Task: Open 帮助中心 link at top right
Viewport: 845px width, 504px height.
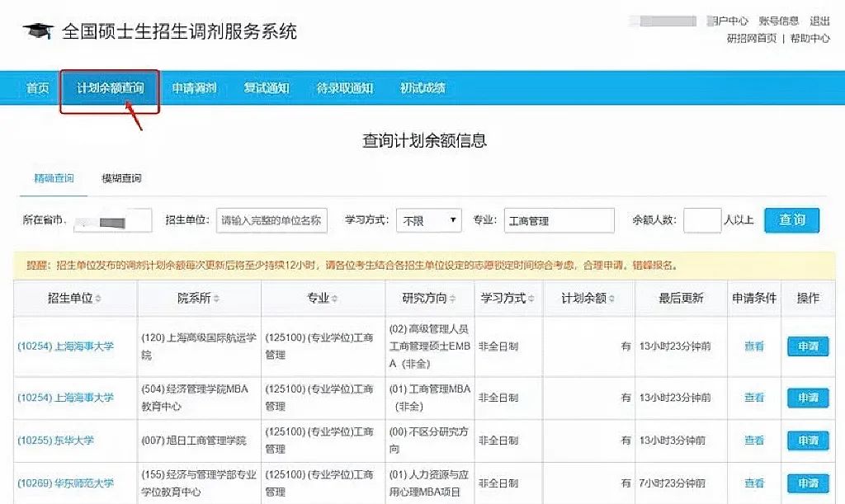Action: point(810,38)
